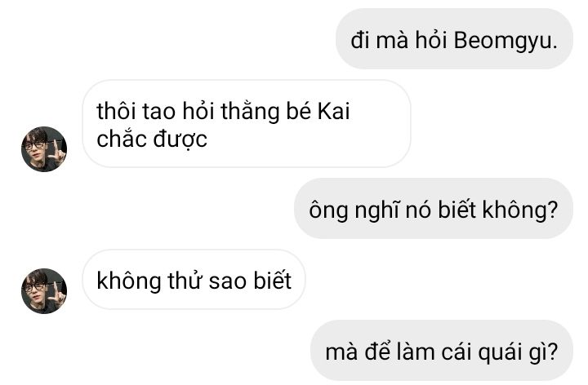Viewport: 588px width, 385px height.
Task: Open the avatar beside "không thử sao biết"
Action: click(x=44, y=291)
